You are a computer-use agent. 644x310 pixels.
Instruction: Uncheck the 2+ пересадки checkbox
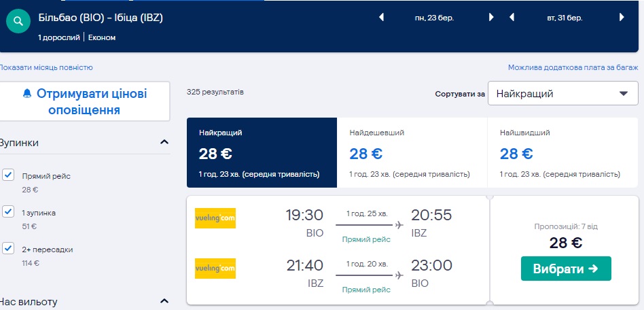pos(8,249)
